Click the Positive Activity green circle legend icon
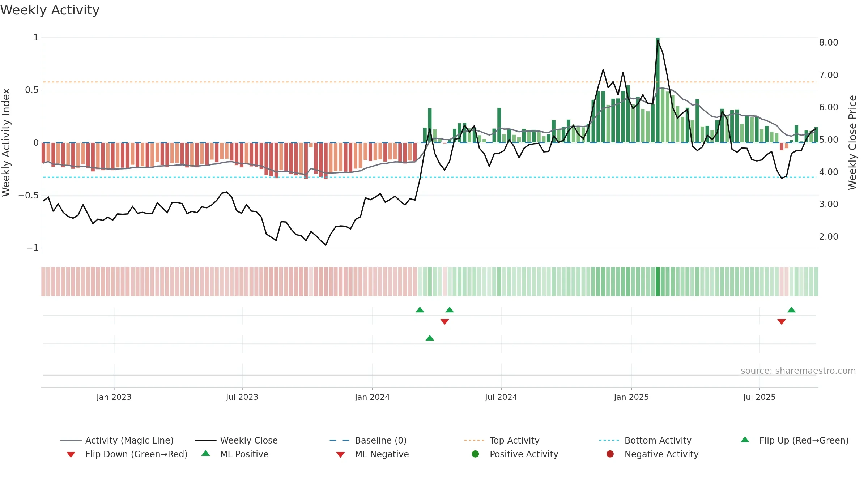Viewport: 868px width, 488px height. [x=475, y=454]
